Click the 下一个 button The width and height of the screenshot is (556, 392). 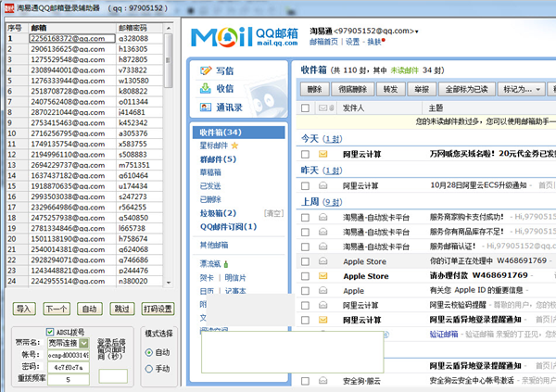click(57, 309)
